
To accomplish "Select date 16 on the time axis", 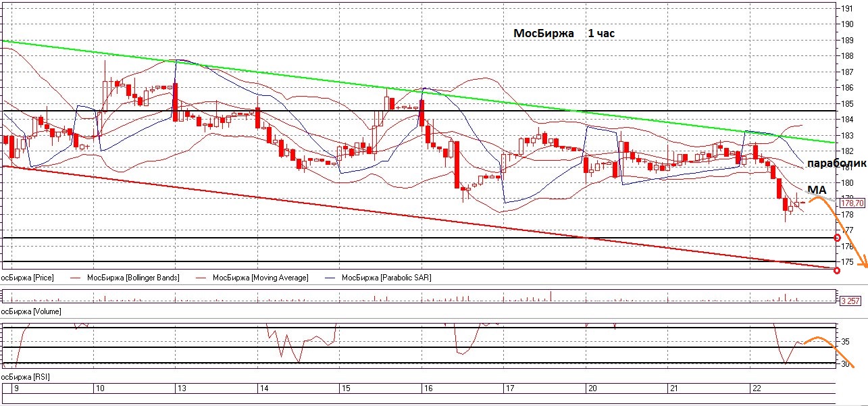I will click(428, 388).
